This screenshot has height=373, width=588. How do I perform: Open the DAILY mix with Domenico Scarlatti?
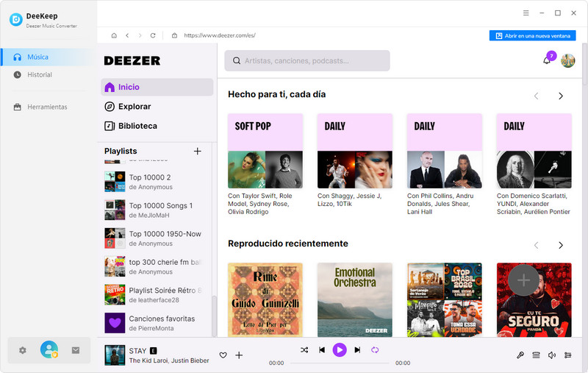click(x=534, y=151)
